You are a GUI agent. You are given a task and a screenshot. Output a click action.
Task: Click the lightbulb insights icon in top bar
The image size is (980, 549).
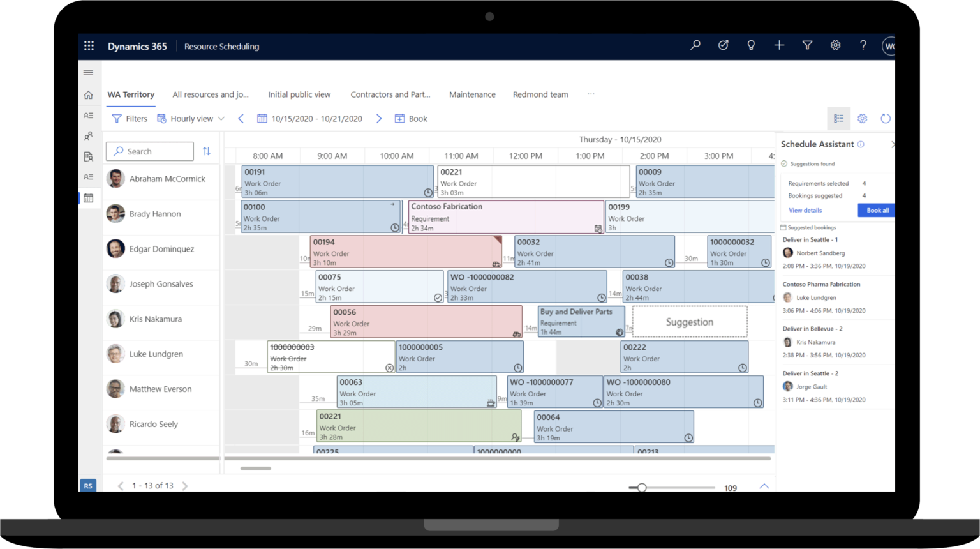[x=751, y=45]
